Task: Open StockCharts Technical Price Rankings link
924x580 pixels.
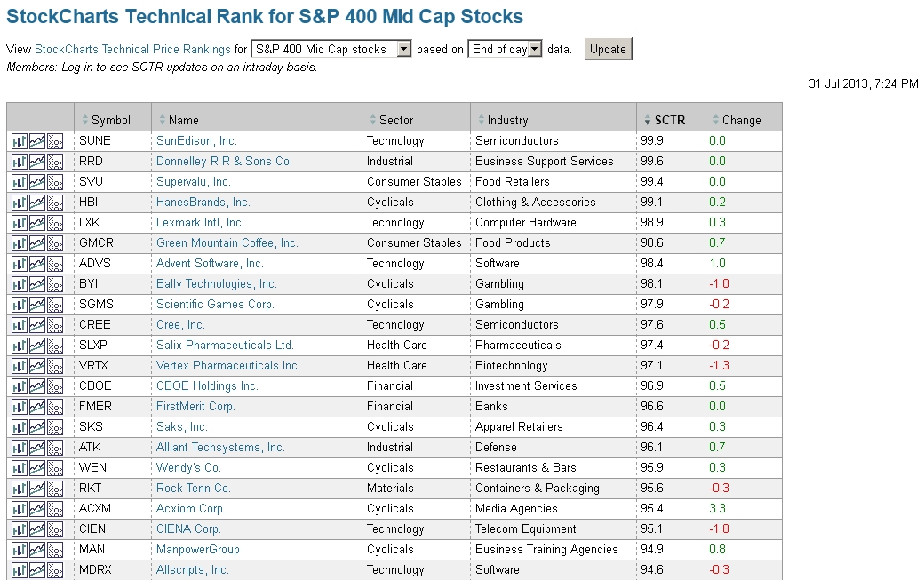Action: (x=132, y=50)
